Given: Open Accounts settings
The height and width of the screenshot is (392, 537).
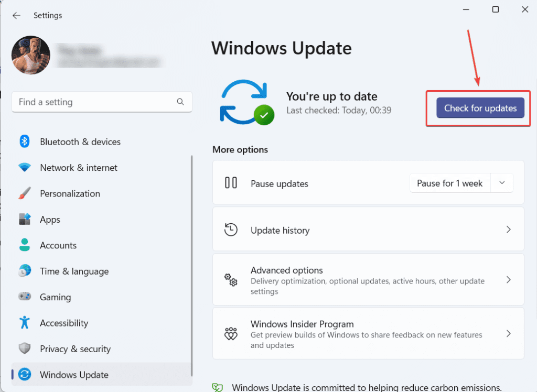Looking at the screenshot, I should (x=58, y=245).
